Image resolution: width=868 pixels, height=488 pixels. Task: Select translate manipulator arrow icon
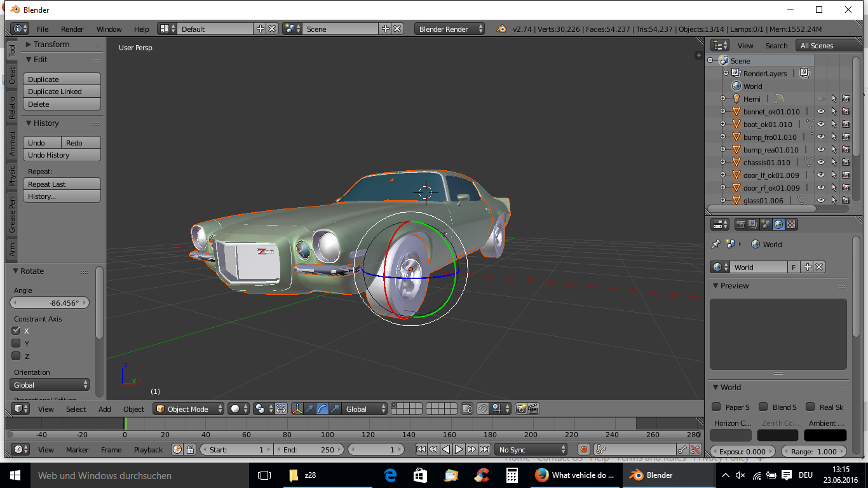pos(309,409)
